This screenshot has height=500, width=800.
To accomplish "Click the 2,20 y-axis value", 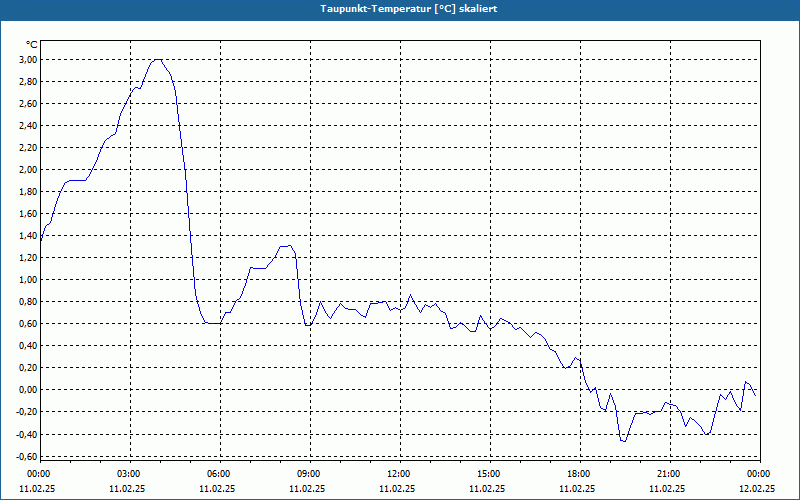I will pos(28,147).
